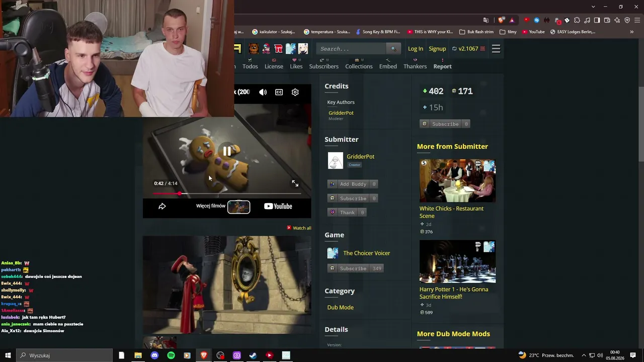This screenshot has height=362, width=644.
Task: Switch to the License tab
Action: (x=274, y=66)
